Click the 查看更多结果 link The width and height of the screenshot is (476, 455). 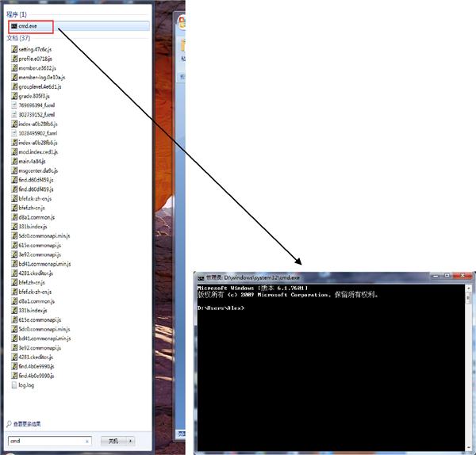coord(27,424)
